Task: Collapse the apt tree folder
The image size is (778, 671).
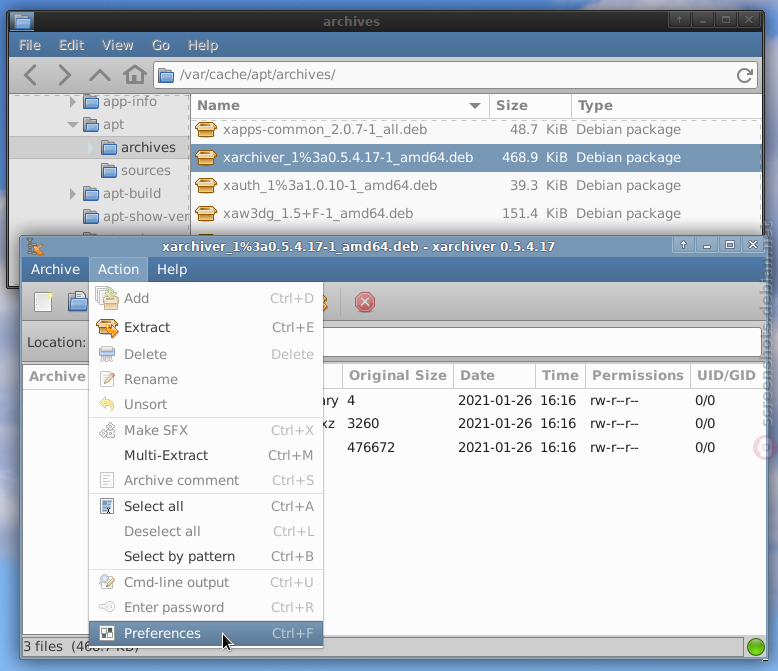Action: coord(73,125)
